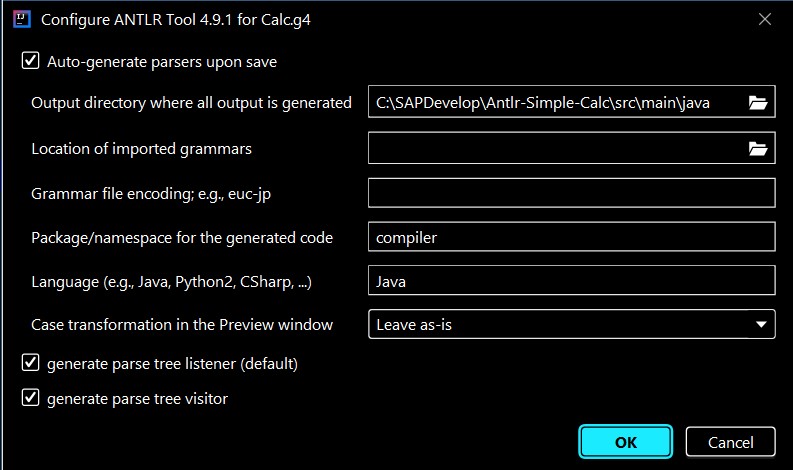Click the Cancel button

(730, 442)
